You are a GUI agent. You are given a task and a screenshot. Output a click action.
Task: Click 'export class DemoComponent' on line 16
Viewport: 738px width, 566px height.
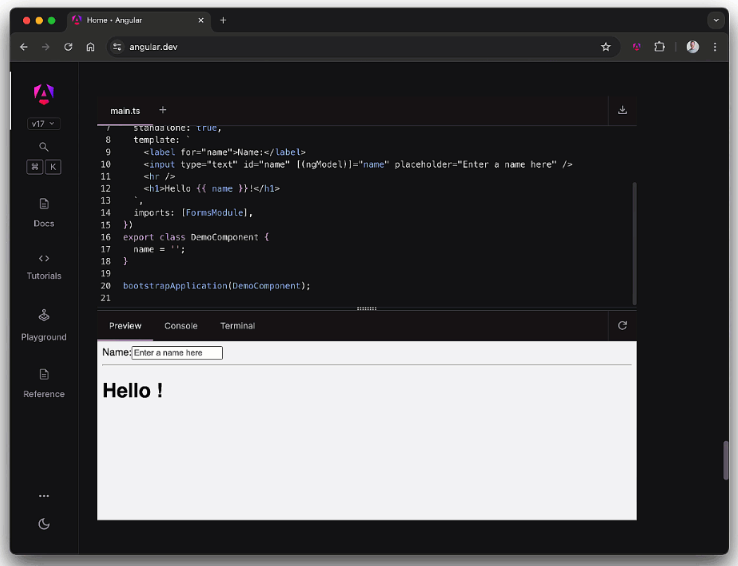(191, 238)
